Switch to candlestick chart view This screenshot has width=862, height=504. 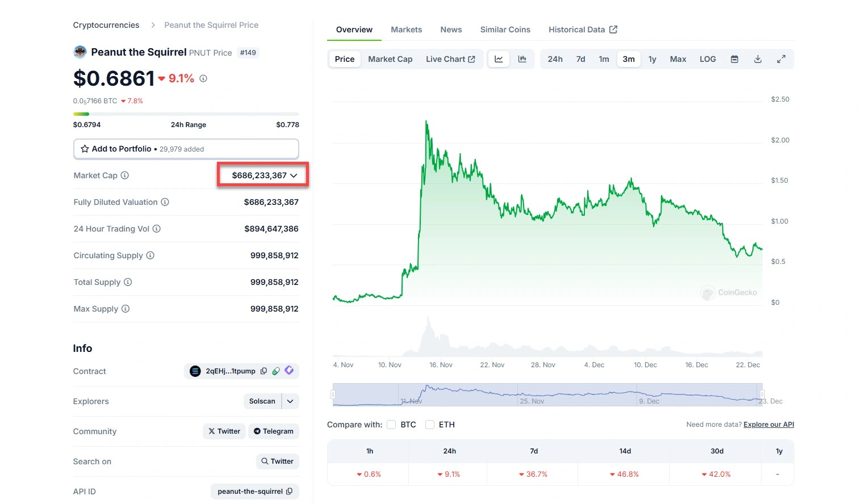[x=522, y=59]
